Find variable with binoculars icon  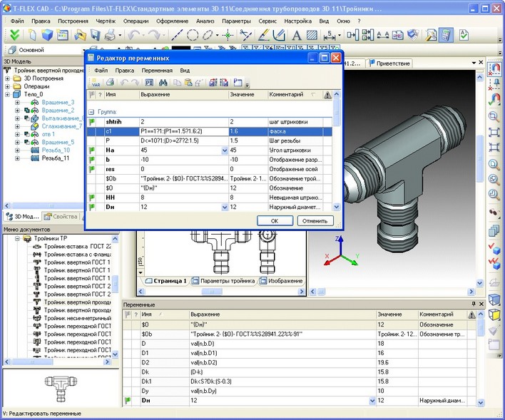tap(163, 83)
